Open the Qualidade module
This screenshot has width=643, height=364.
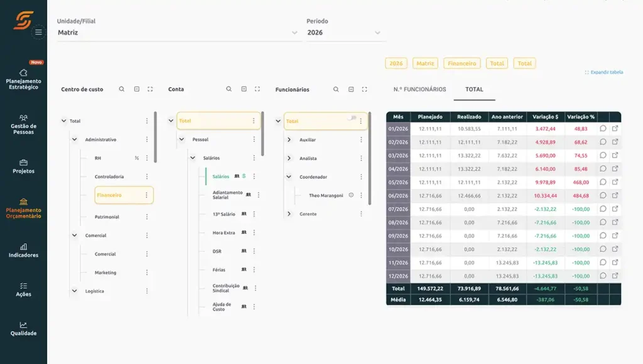click(x=23, y=329)
